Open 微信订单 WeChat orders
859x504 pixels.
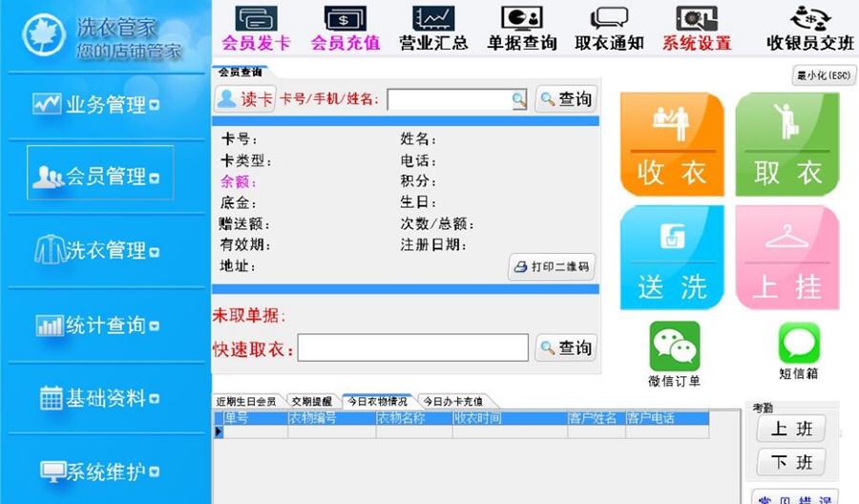675,354
